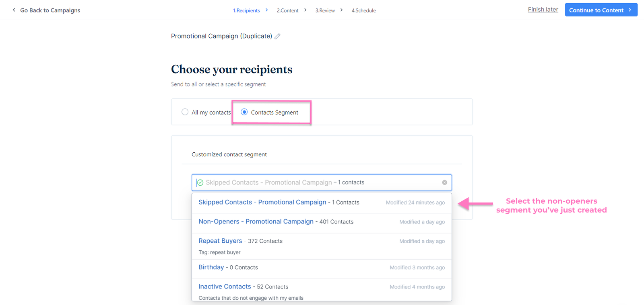Choose the Skipped Contacts - Promotional Campaign segment

click(x=262, y=202)
